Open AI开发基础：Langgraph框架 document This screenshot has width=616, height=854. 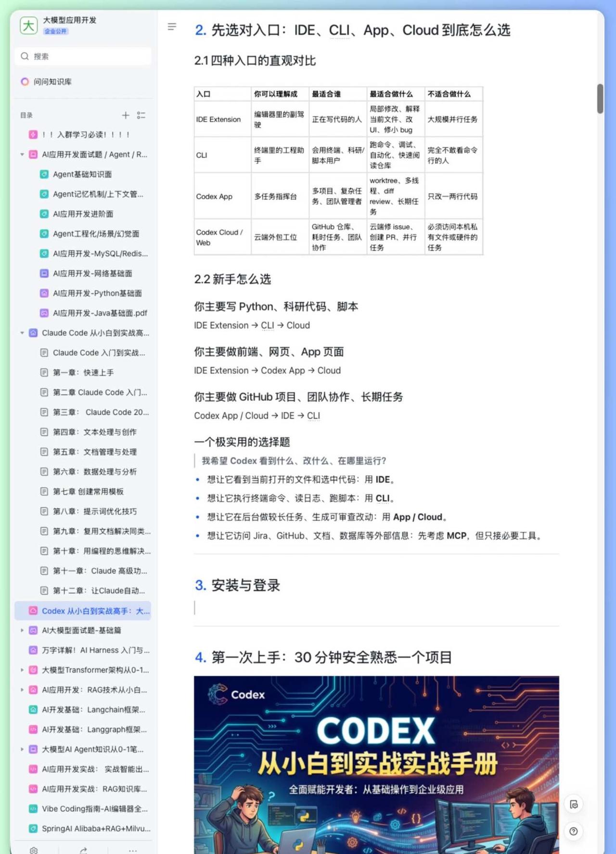tap(94, 729)
